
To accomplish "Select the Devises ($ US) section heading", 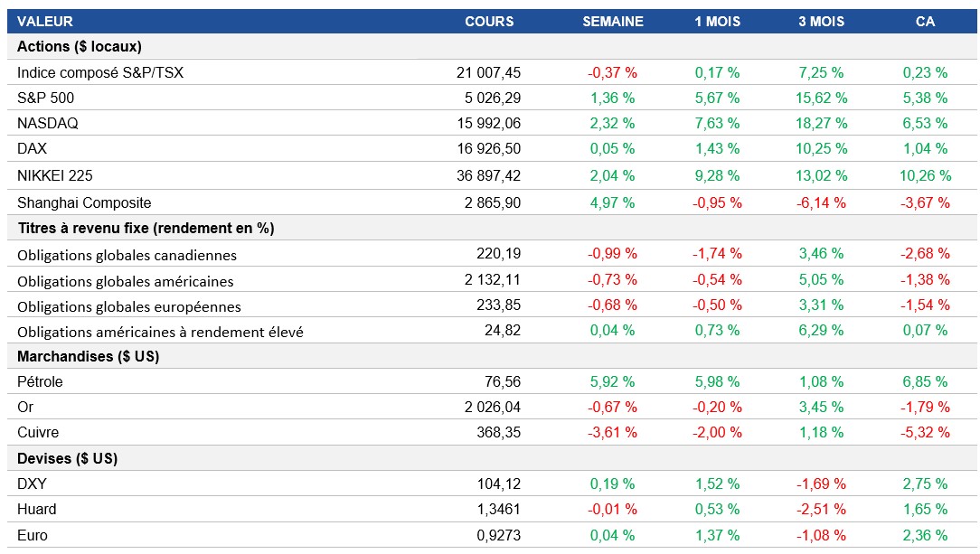I will [68, 458].
